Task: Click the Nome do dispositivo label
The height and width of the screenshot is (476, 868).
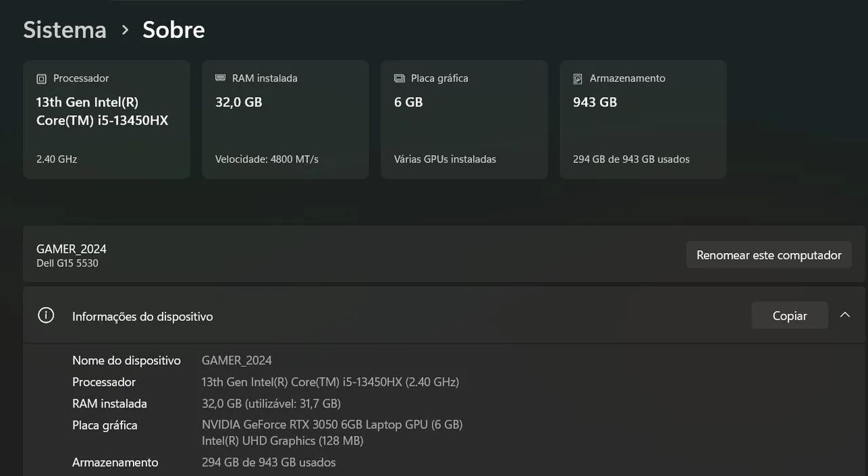Action: tap(127, 361)
